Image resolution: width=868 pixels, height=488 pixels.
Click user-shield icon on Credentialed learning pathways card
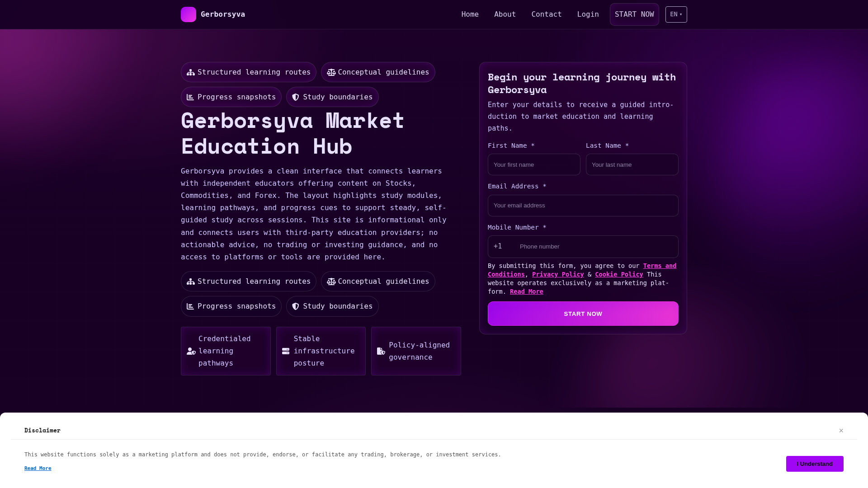pos(191,351)
